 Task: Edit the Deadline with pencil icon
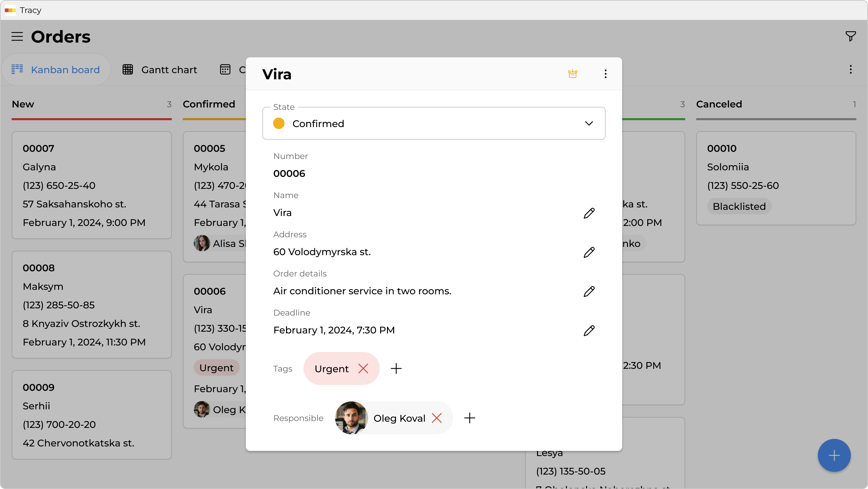[x=589, y=331]
